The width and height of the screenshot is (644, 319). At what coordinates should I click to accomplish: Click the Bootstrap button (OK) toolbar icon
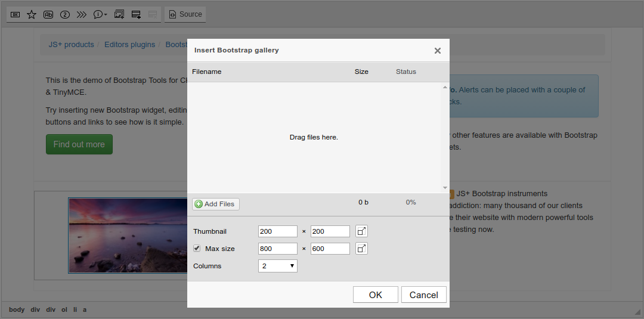(x=16, y=14)
